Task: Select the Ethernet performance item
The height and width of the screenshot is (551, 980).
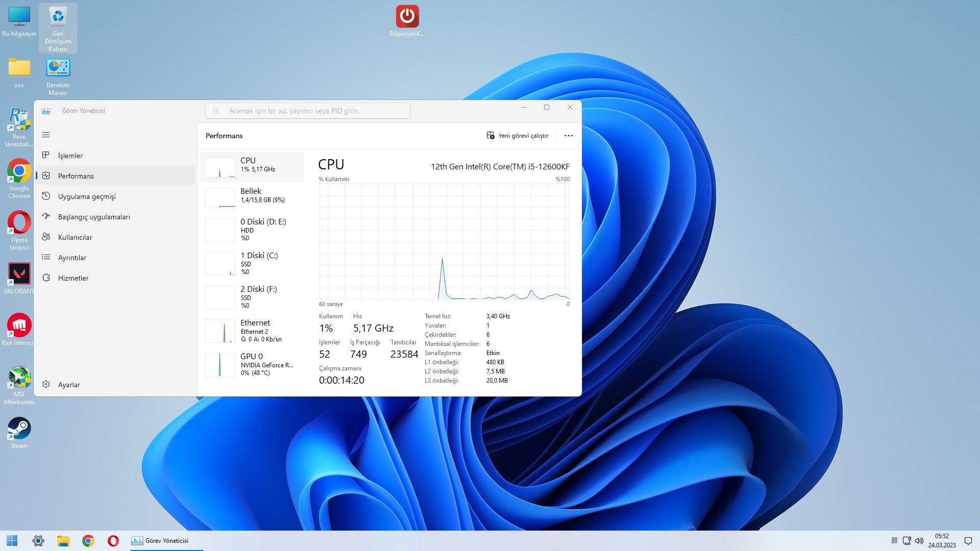Action: 252,331
